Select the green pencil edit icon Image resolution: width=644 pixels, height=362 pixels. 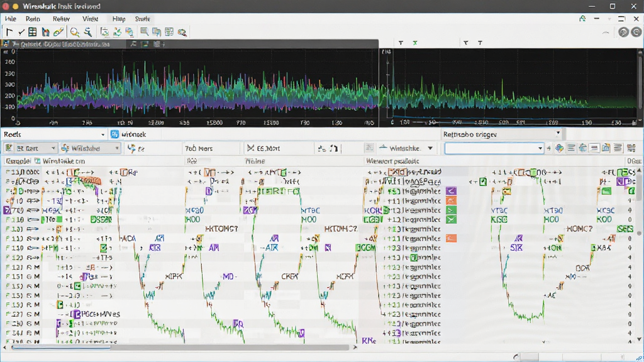pyautogui.click(x=58, y=32)
